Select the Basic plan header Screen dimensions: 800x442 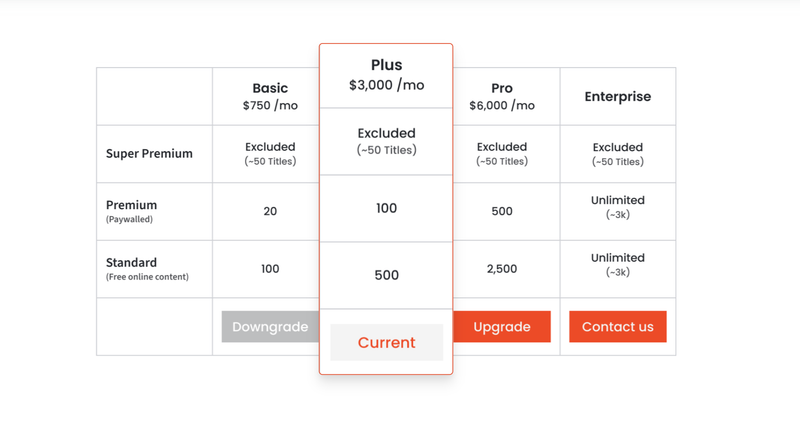(270, 96)
